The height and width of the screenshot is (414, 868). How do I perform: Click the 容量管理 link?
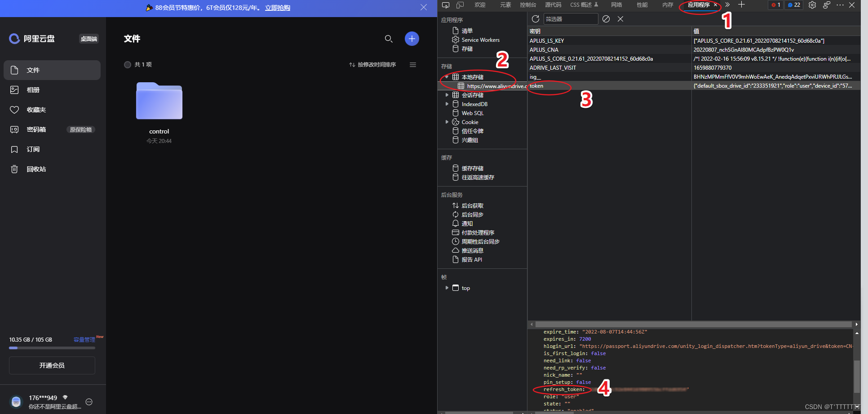tap(84, 340)
